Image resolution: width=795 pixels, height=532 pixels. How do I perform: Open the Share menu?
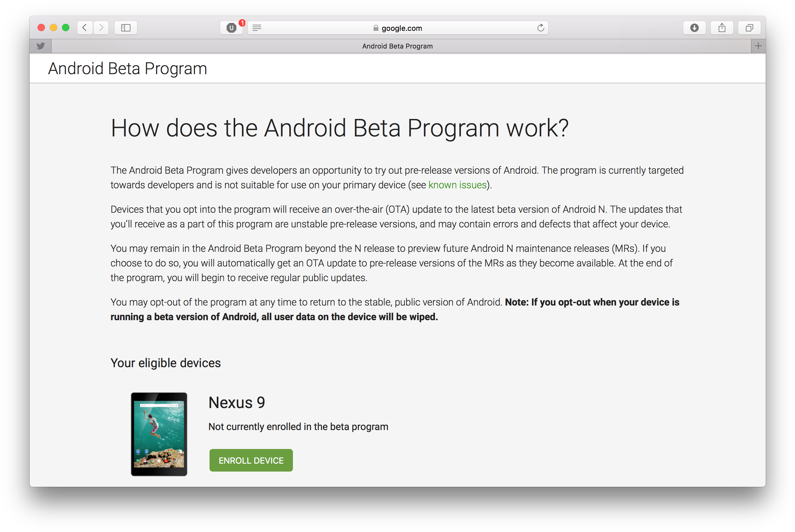coord(722,28)
